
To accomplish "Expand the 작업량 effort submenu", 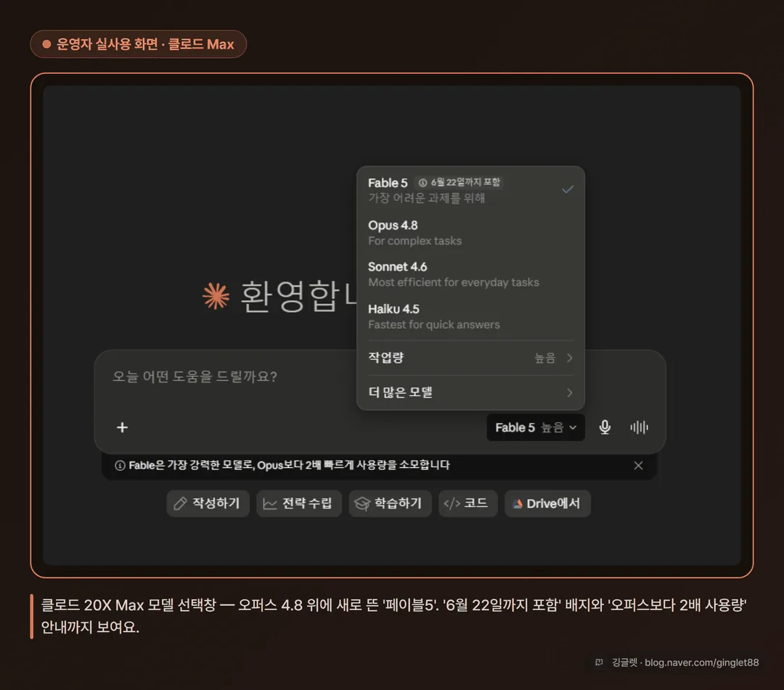I will pyautogui.click(x=470, y=358).
